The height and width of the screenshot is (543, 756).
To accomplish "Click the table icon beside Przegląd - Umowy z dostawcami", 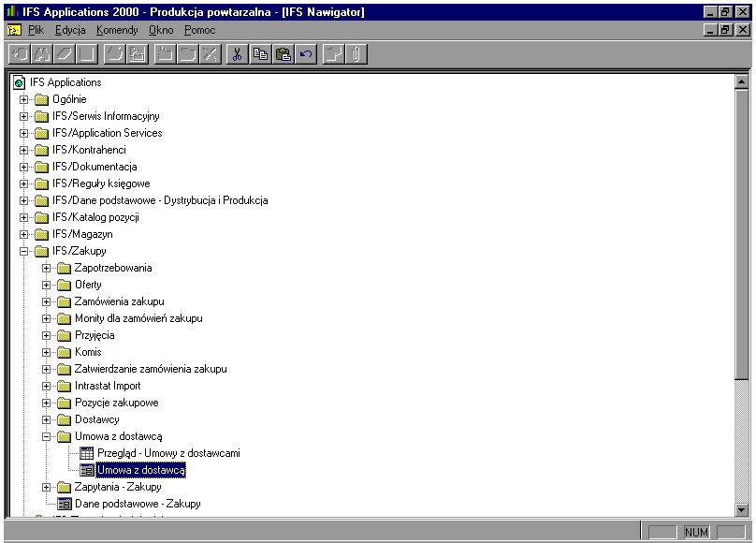I will tap(87, 453).
